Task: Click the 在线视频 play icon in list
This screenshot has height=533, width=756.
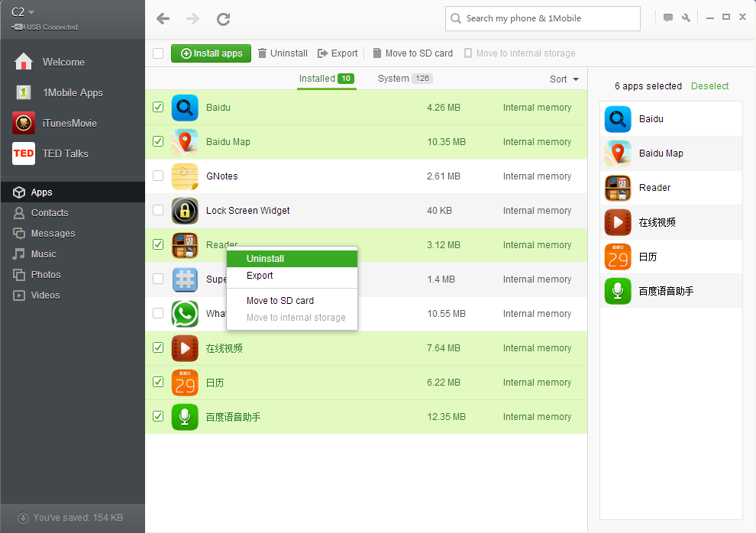Action: coord(185,348)
